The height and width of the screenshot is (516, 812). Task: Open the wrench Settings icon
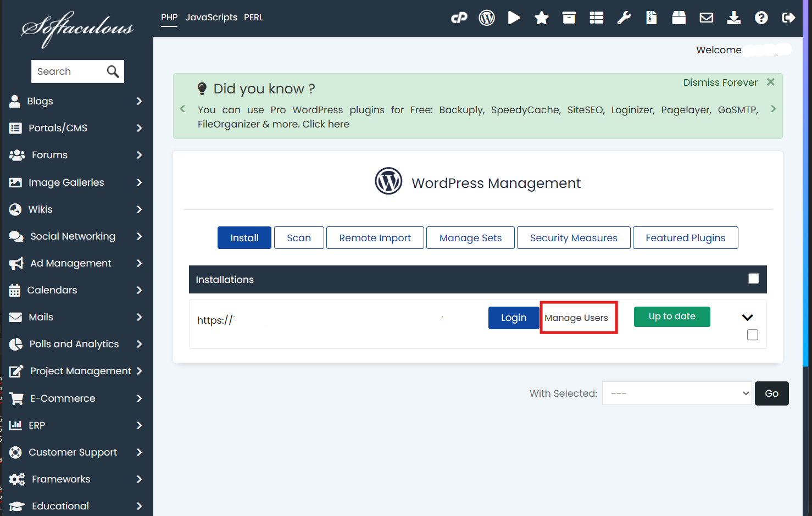[x=624, y=18]
